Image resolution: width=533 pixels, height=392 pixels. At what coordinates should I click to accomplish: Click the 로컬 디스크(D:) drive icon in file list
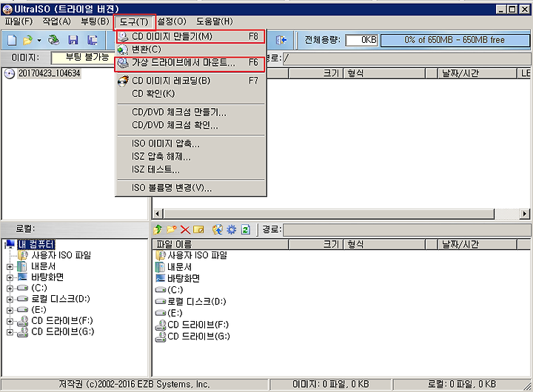click(x=161, y=301)
